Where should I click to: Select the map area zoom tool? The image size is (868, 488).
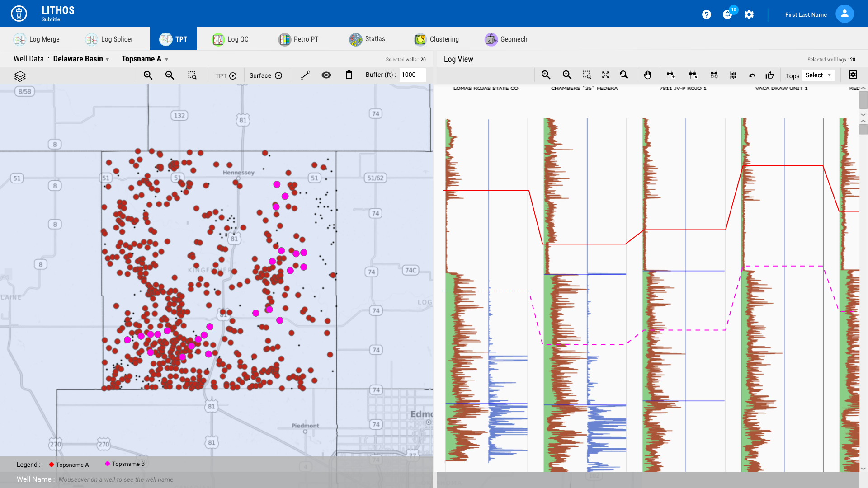192,75
